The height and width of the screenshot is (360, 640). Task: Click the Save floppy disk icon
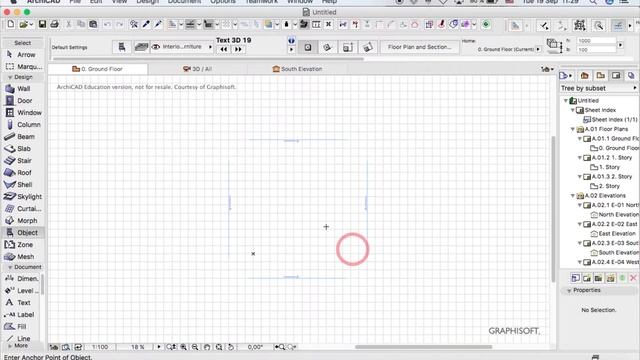click(42, 24)
